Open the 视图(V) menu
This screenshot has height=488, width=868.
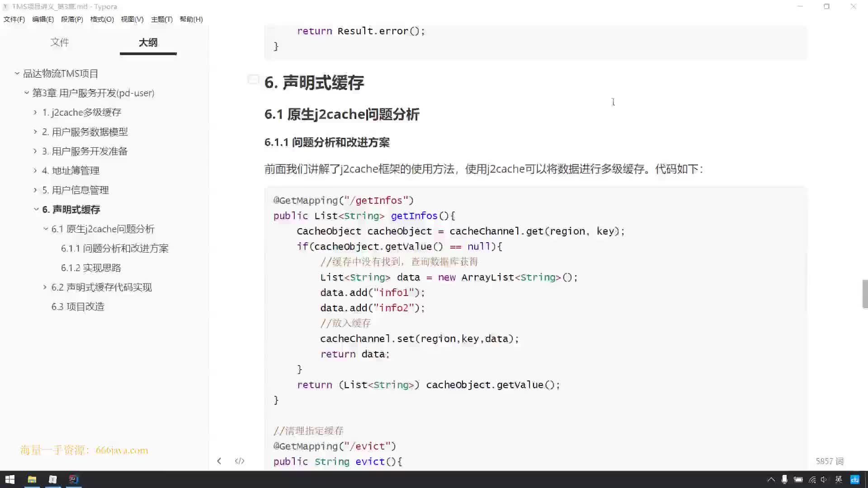[x=132, y=19]
